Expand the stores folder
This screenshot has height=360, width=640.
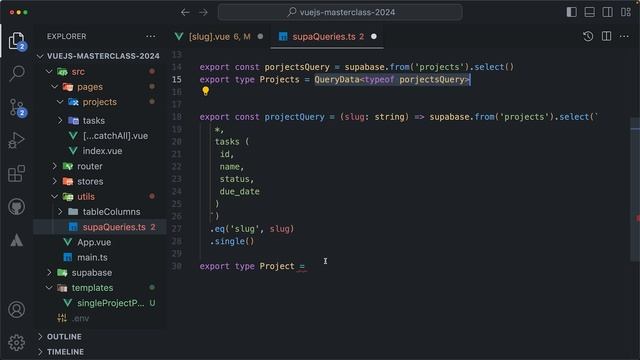tap(55, 182)
